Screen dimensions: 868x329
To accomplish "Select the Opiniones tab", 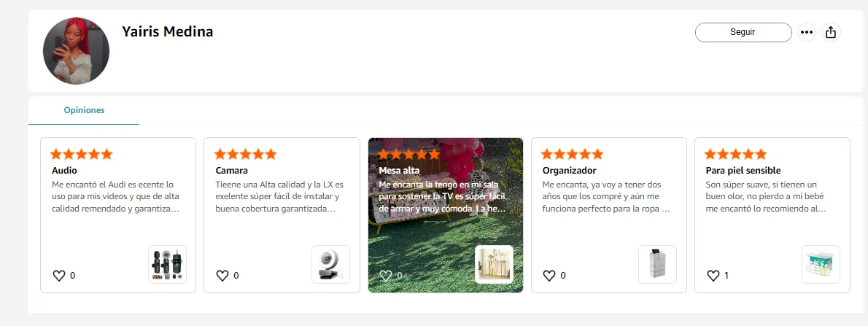I will click(x=84, y=110).
